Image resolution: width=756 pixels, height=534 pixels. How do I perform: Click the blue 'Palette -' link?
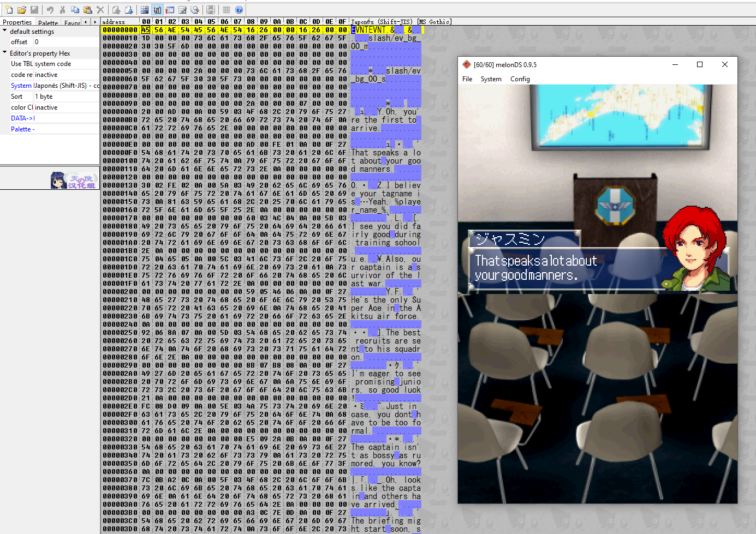23,129
